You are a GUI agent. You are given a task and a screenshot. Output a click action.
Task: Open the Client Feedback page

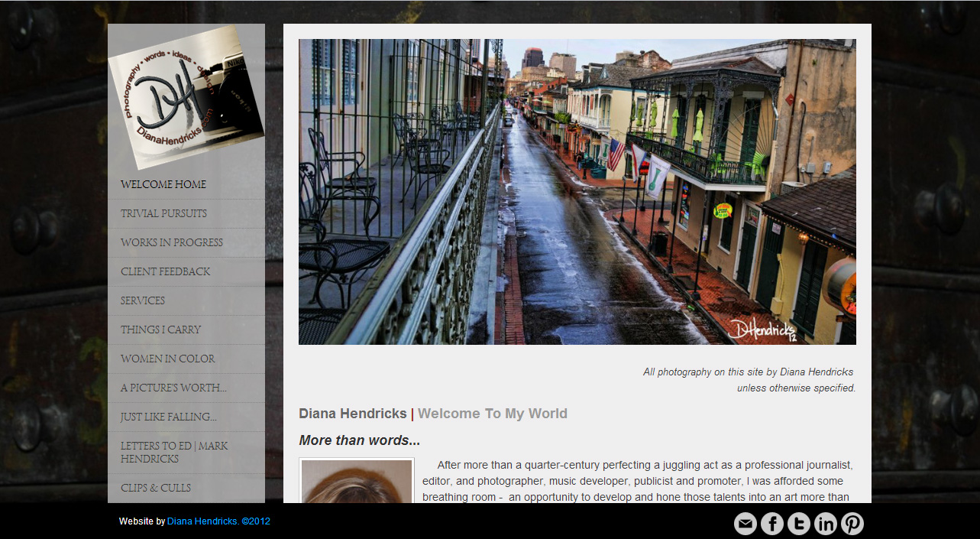coord(165,271)
